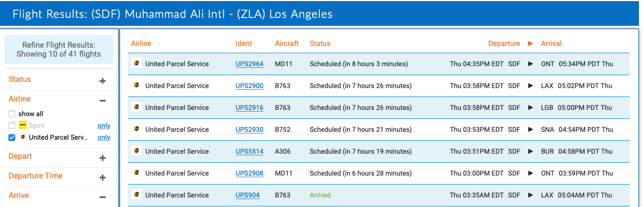Sort results by the Aircraft column header

click(x=287, y=44)
